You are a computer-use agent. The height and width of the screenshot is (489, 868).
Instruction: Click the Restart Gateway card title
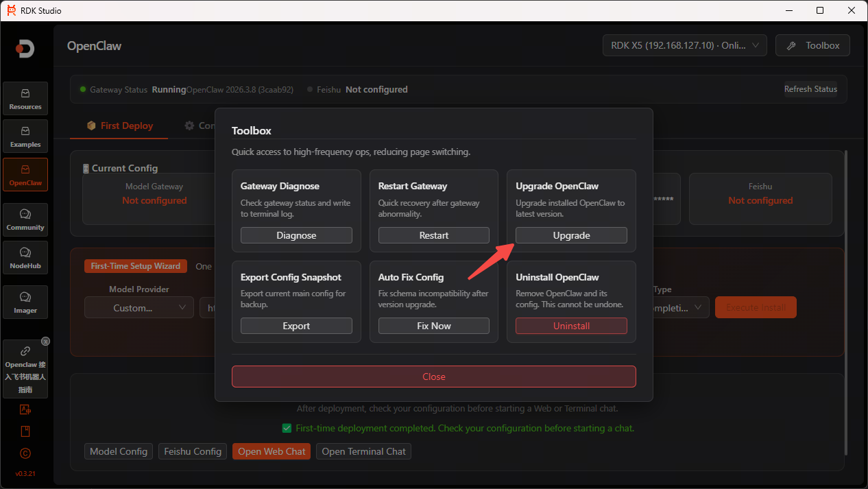(413, 186)
